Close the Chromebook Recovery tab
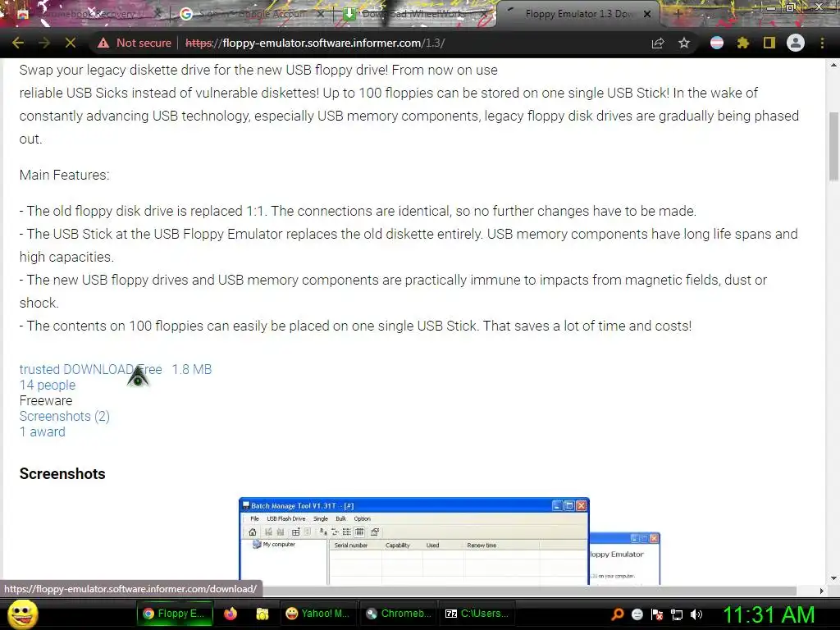Viewport: 840px width, 630px height. (x=157, y=14)
